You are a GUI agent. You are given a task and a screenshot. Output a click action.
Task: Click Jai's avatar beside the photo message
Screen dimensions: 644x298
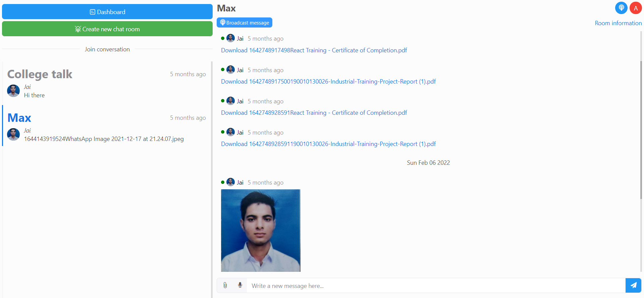[230, 182]
